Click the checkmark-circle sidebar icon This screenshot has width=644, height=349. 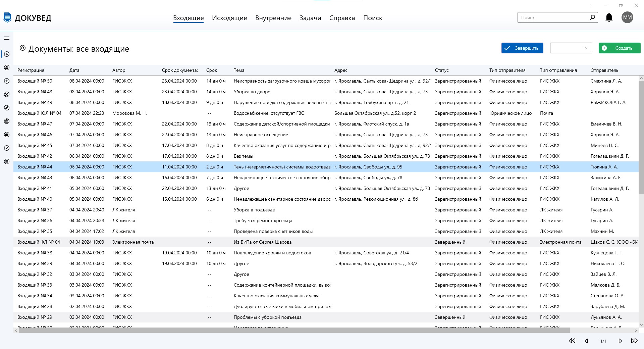(x=6, y=148)
